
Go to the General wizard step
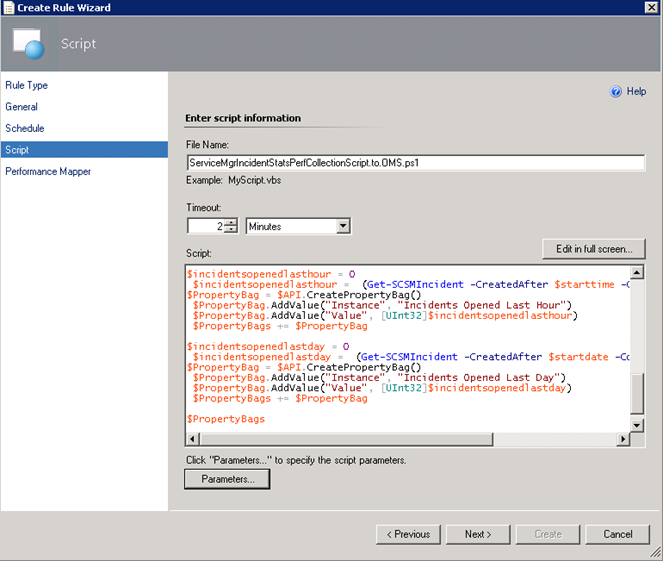[x=22, y=107]
